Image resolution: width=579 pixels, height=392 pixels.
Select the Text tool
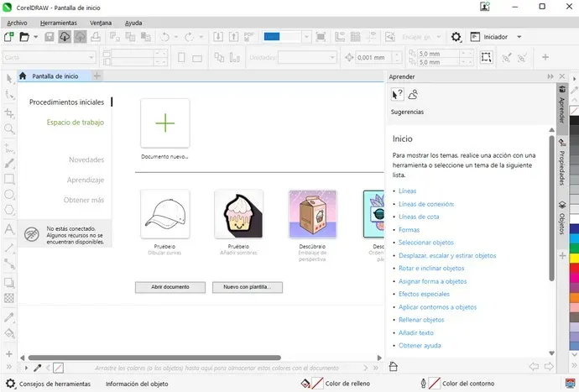click(x=9, y=229)
